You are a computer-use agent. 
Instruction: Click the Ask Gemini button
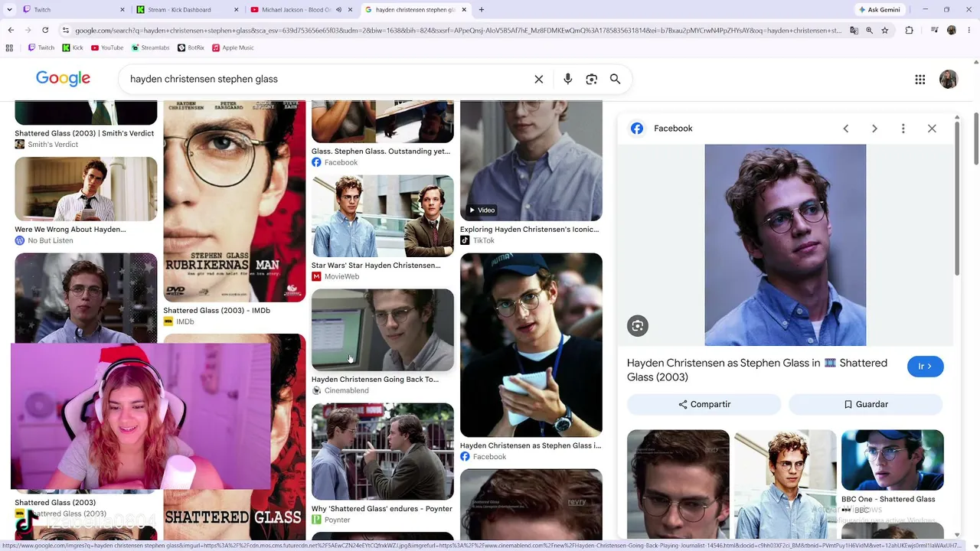pos(880,10)
